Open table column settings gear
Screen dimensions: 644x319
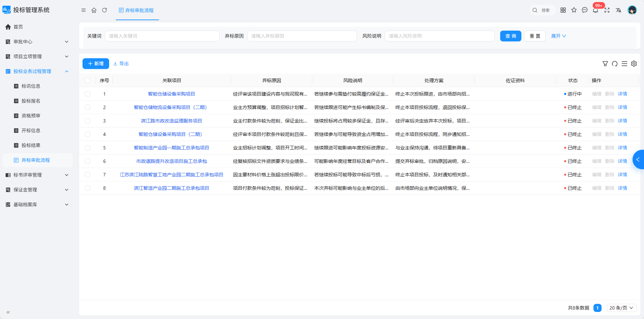[x=634, y=64]
